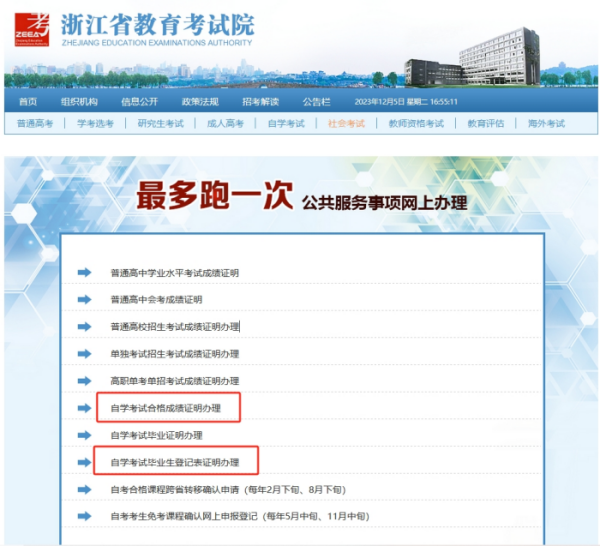Click arrow icon beside 自学考试合格成绩证明办理
600x546 pixels.
click(x=84, y=408)
